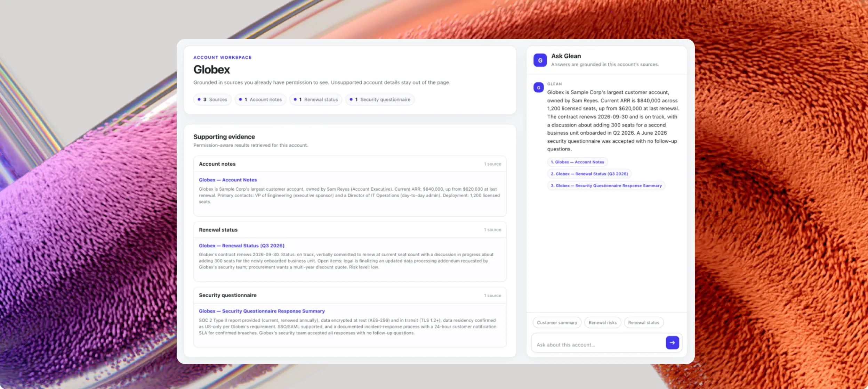Click the Supporting evidence heading

pyautogui.click(x=224, y=137)
